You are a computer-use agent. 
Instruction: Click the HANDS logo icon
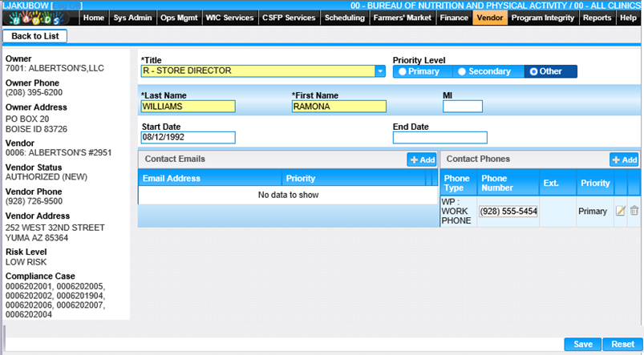[39, 18]
